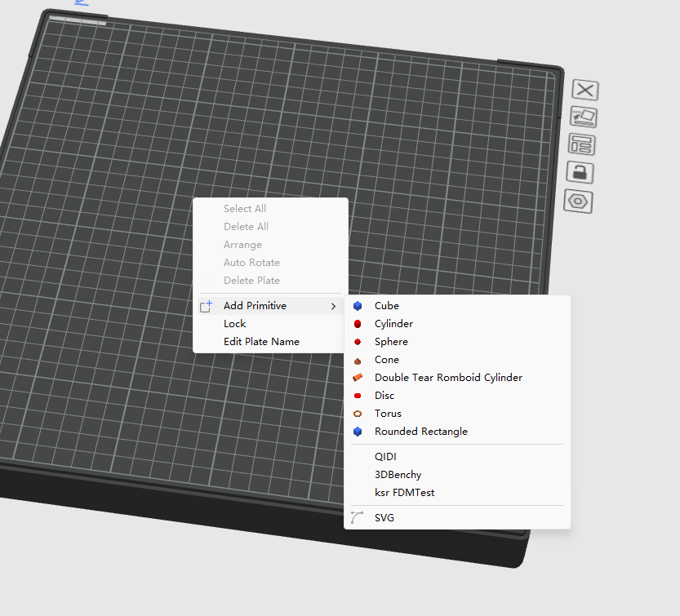Toggle the plate lock icon
Viewport: 680px width, 616px height.
(x=580, y=172)
